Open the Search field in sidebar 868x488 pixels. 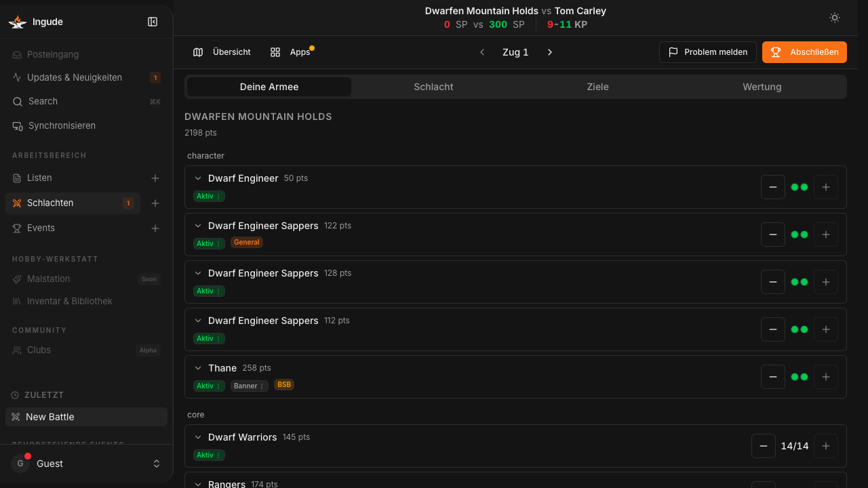pyautogui.click(x=86, y=101)
